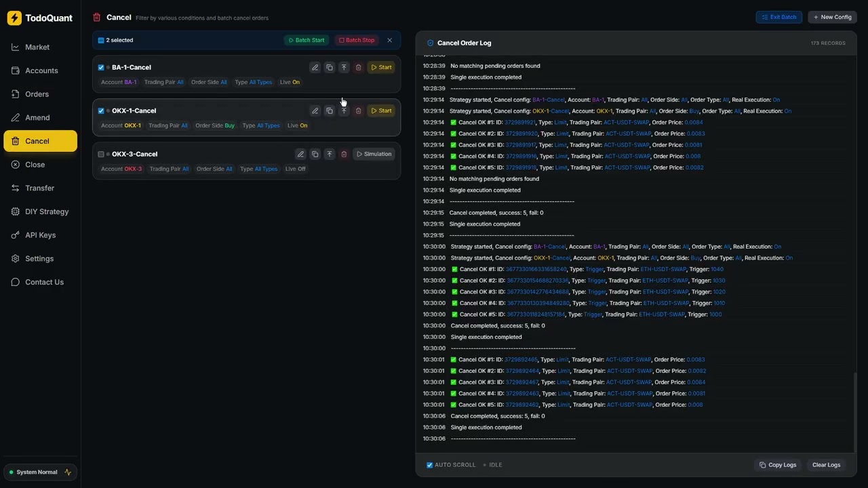Click the DIY Strategy sidebar icon

click(x=16, y=211)
